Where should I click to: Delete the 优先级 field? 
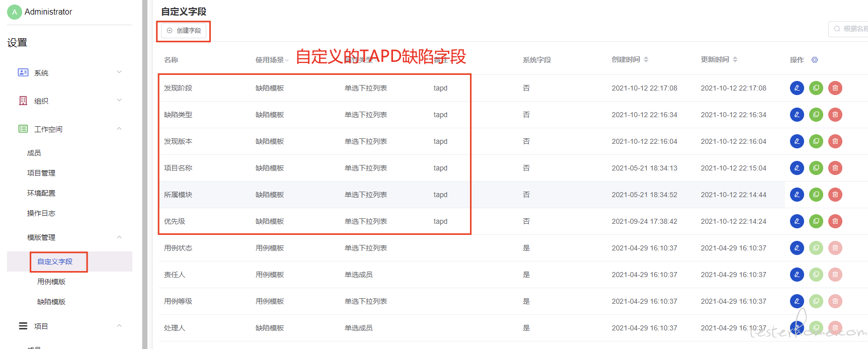coord(835,221)
